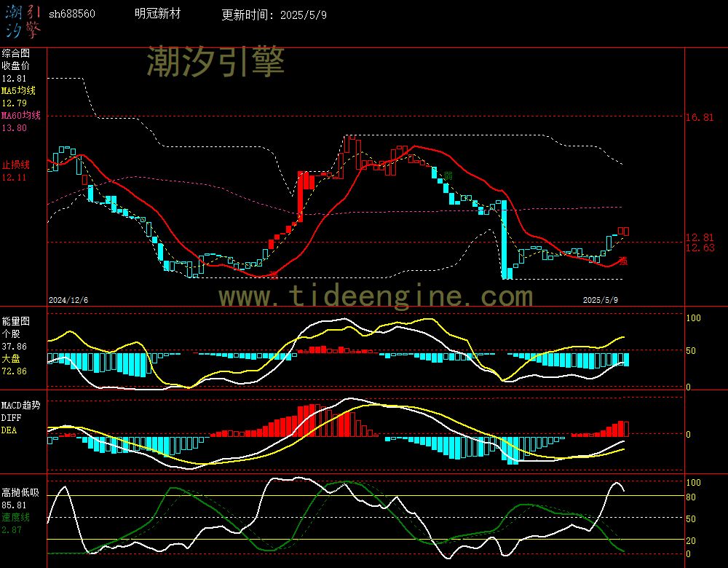Click the 12.81 price on right axis

(700, 237)
